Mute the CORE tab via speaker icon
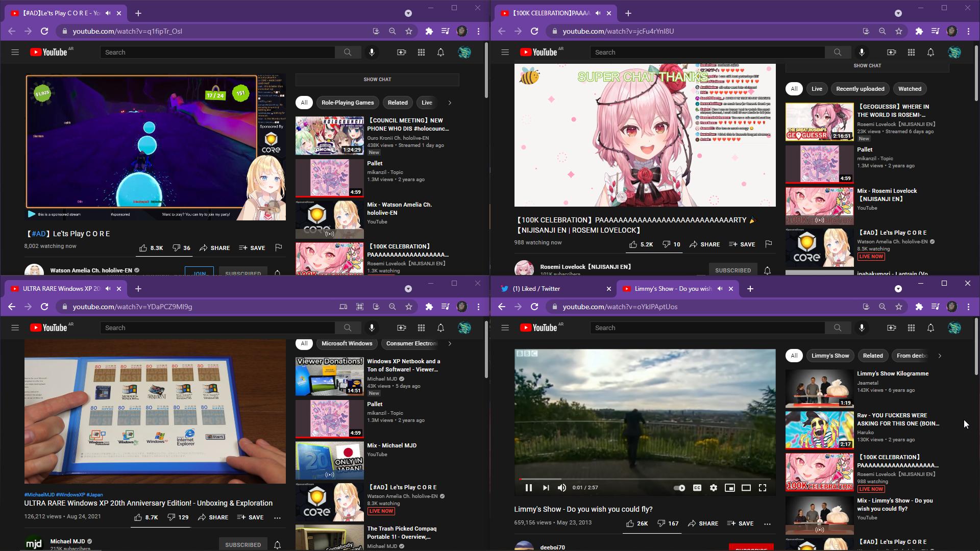This screenshot has height=551, width=980. click(108, 13)
